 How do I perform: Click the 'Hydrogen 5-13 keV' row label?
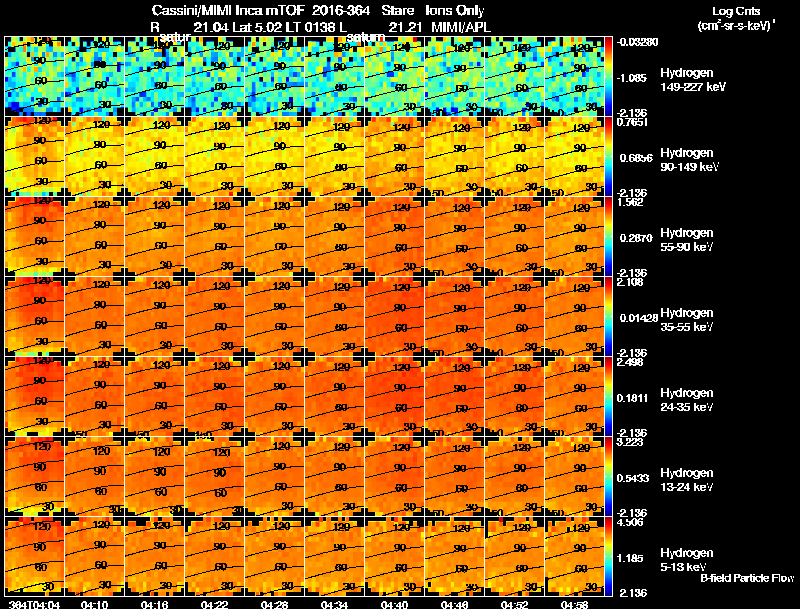click(x=687, y=560)
